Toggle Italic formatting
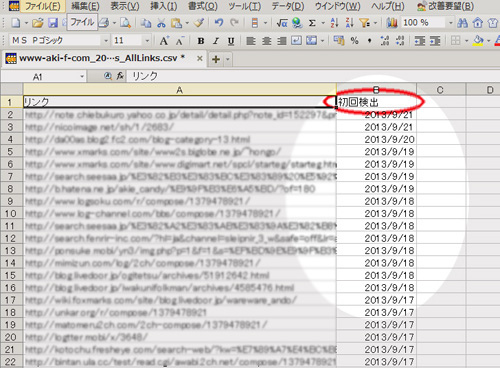 [216, 41]
